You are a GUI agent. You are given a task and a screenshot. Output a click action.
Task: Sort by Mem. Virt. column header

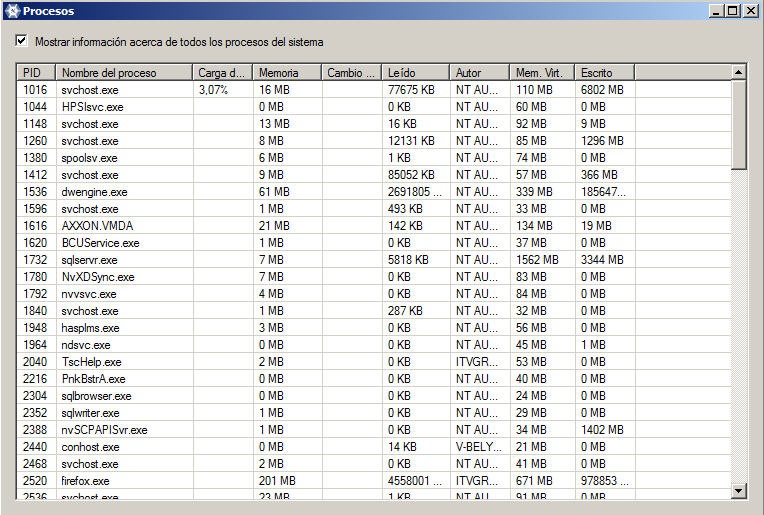click(542, 73)
